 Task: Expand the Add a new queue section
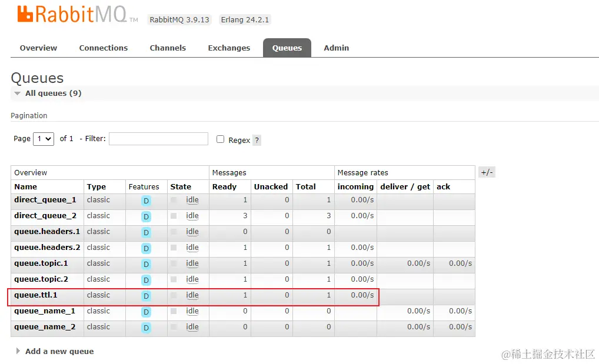click(x=55, y=352)
